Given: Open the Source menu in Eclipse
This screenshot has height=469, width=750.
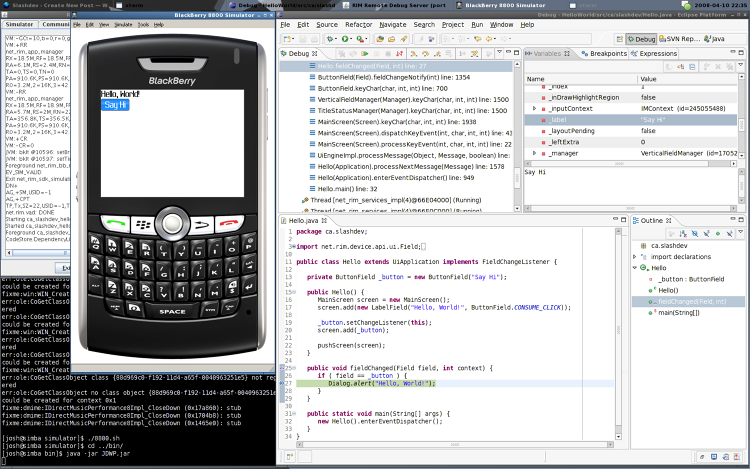Looking at the screenshot, I should pyautogui.click(x=327, y=24).
